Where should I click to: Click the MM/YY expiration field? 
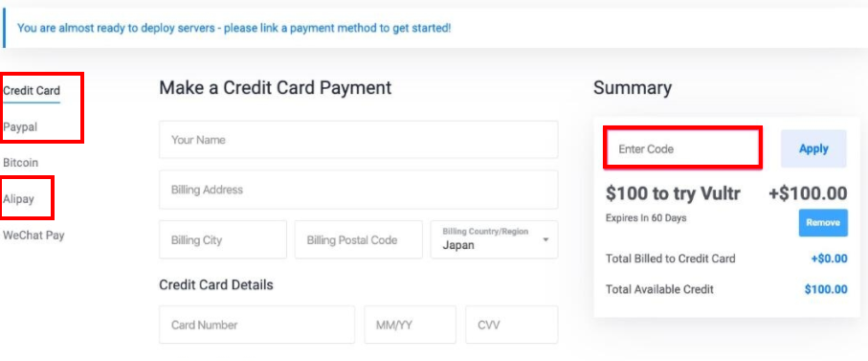pyautogui.click(x=411, y=325)
